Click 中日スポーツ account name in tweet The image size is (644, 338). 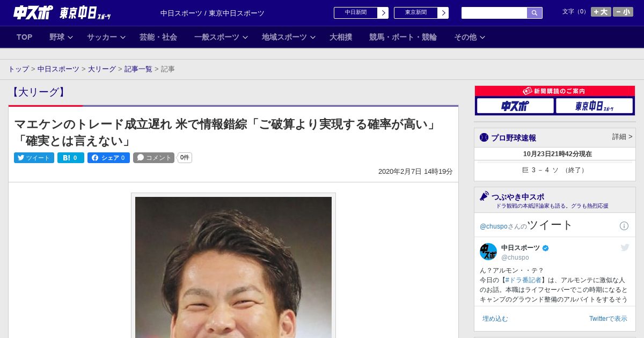point(521,248)
